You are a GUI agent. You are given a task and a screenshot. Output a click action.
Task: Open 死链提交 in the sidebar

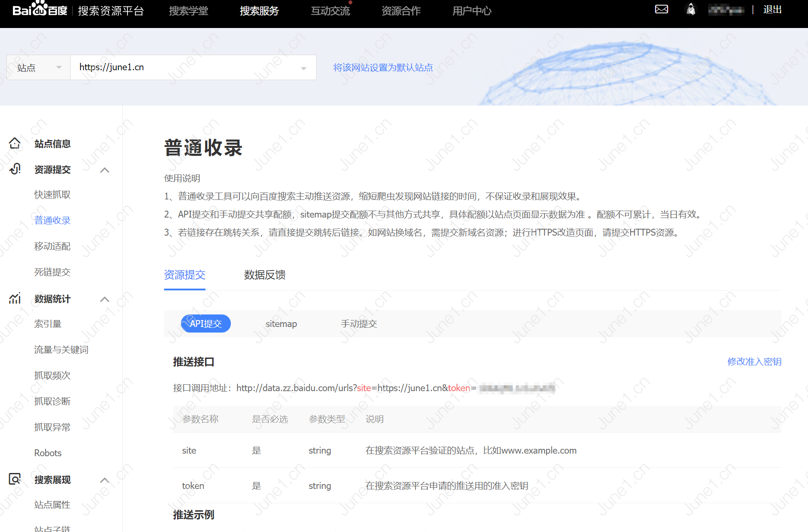(x=53, y=272)
